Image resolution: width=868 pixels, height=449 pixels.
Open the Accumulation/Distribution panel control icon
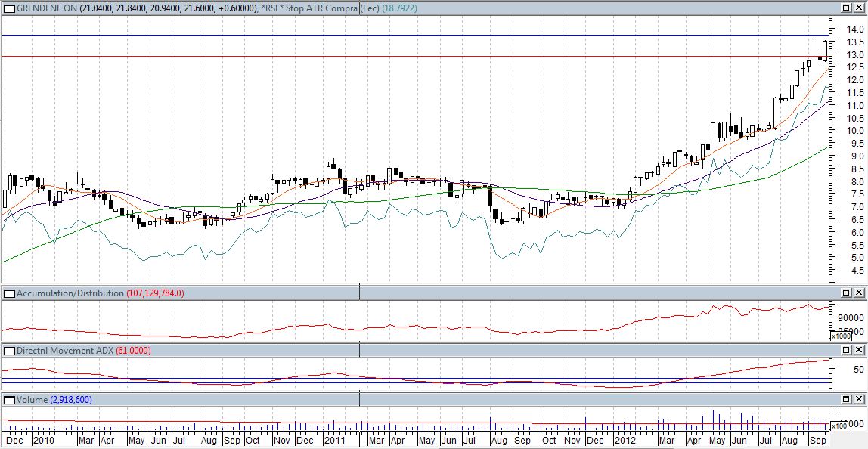tap(8, 293)
